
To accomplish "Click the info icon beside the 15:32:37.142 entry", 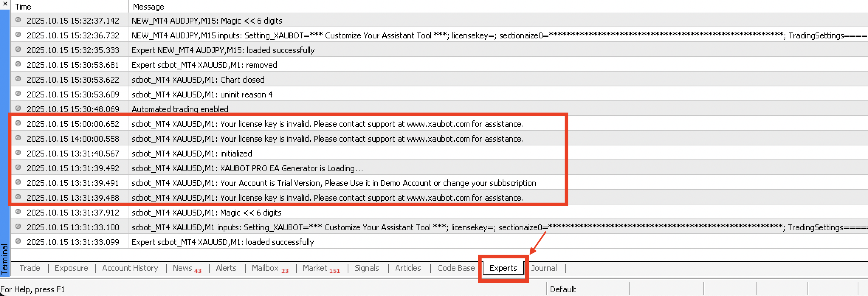I will [x=18, y=20].
